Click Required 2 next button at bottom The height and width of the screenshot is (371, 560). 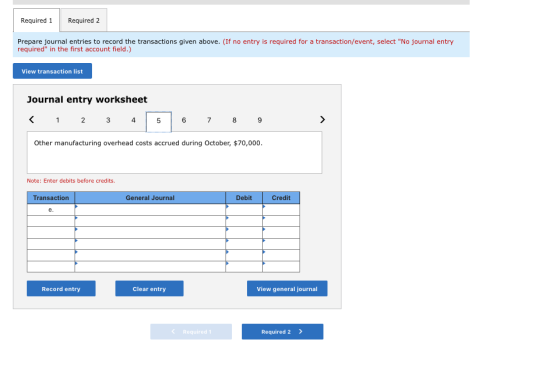click(282, 332)
